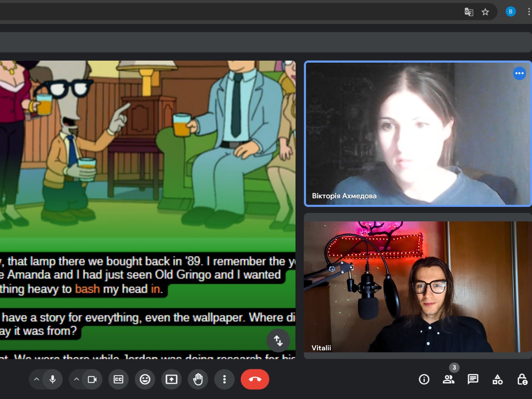Open the call's more options menu
532x399 pixels.
pos(225,379)
